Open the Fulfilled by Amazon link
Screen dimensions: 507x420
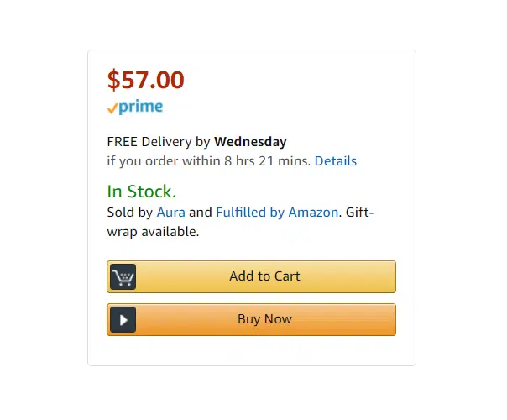[x=277, y=213]
